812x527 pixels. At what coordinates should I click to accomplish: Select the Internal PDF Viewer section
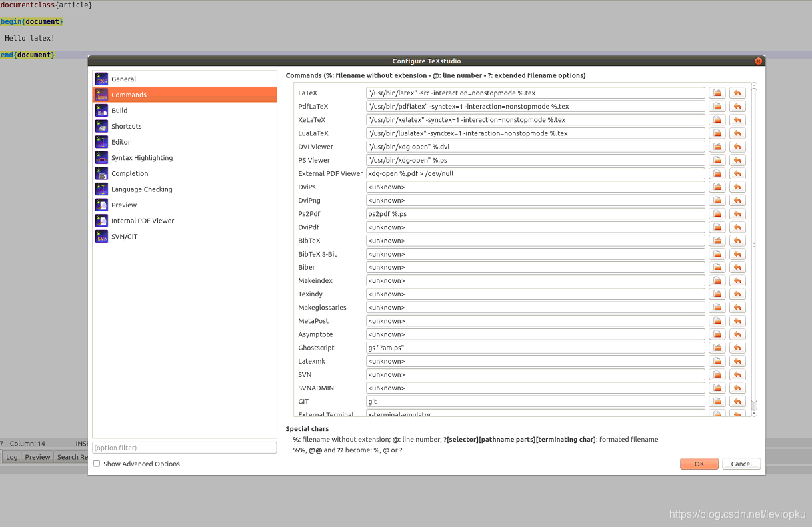[143, 221]
